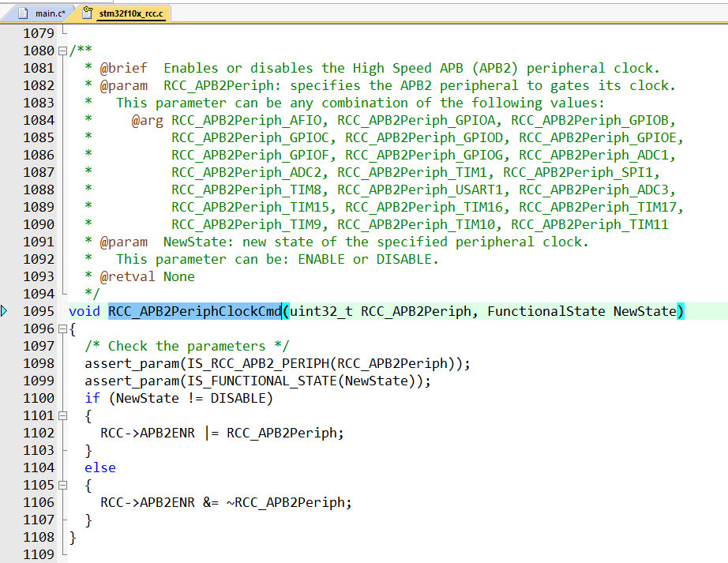Click RCC_APB2Periph_GPIOD in the comment

[424, 138]
